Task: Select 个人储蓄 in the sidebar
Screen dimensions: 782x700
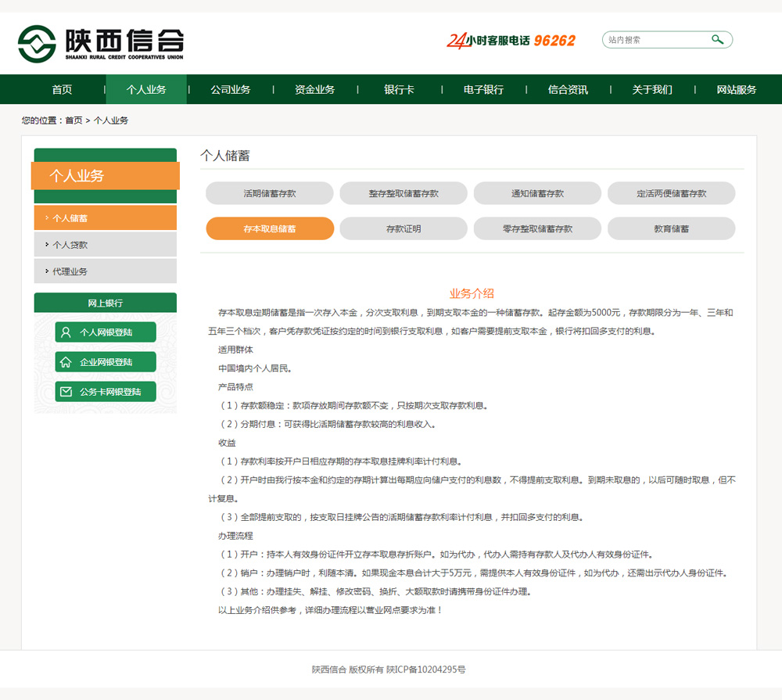Action: pos(105,218)
